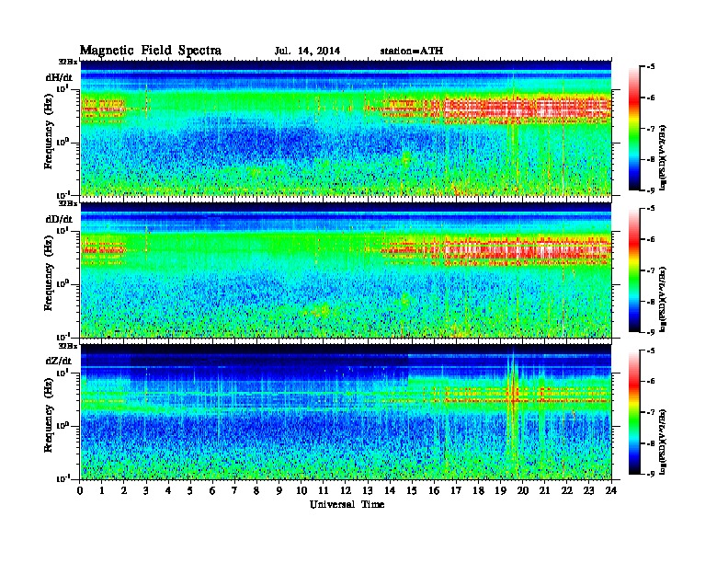728x563 pixels.
Task: Click the '-5' value on dH/dt color scale
Action: pos(651,67)
